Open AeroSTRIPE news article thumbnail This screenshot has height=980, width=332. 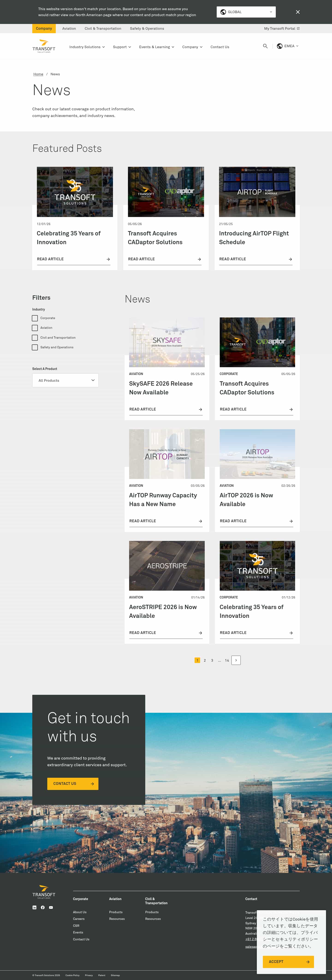point(167,566)
